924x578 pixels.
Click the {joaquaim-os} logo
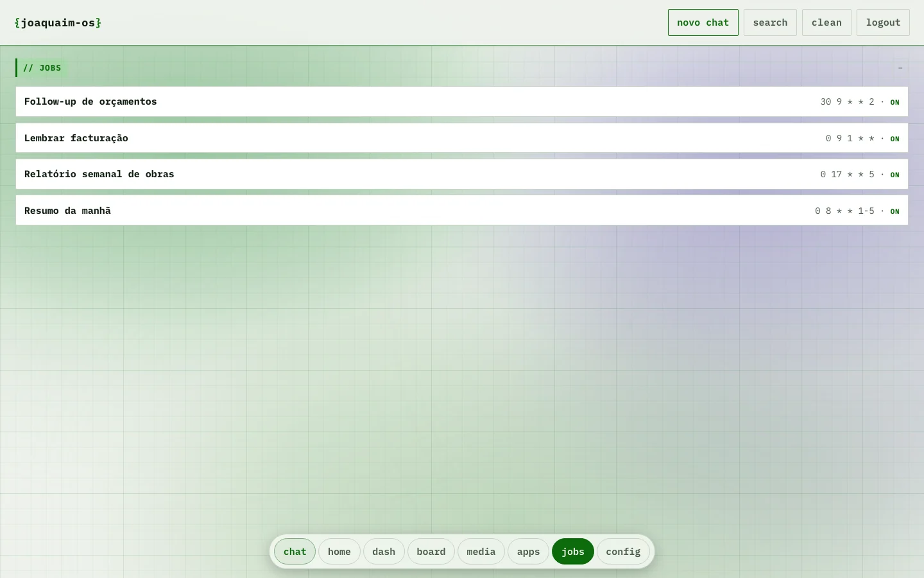pyautogui.click(x=58, y=23)
